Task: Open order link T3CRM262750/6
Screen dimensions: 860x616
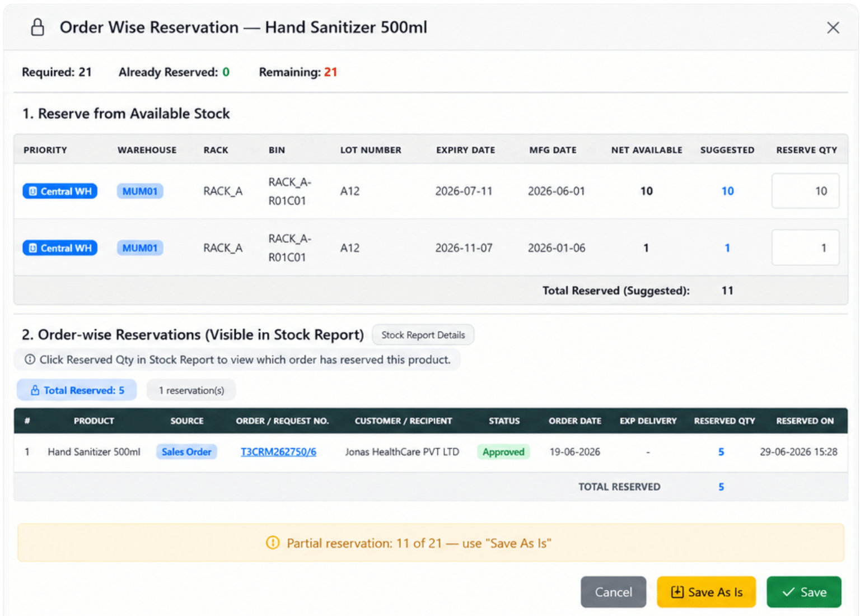Action: click(278, 452)
